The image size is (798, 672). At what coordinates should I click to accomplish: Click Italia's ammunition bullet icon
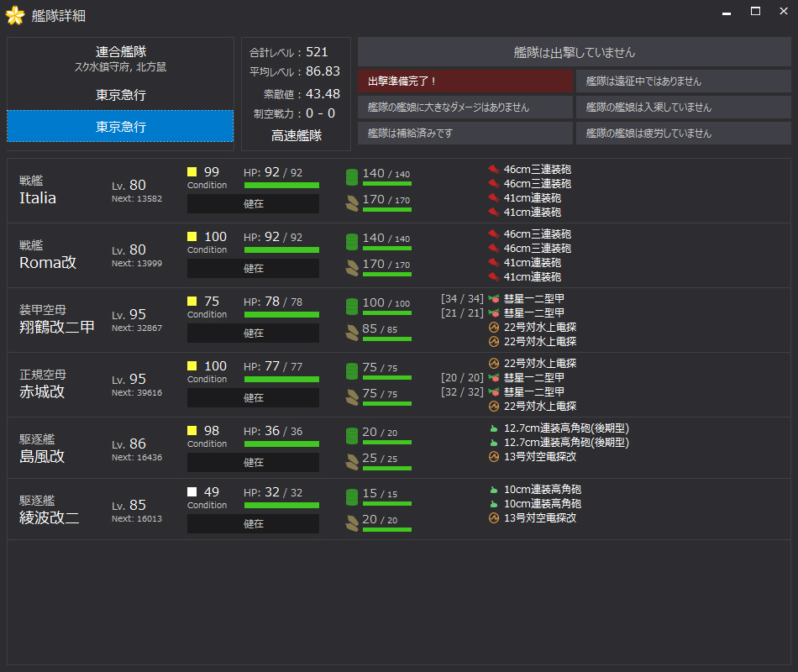[352, 203]
